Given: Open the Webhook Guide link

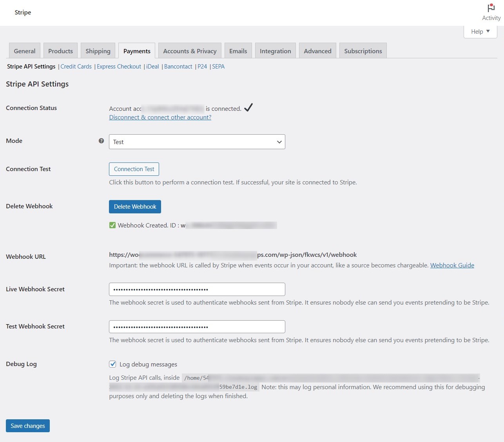Looking at the screenshot, I should pyautogui.click(x=452, y=265).
